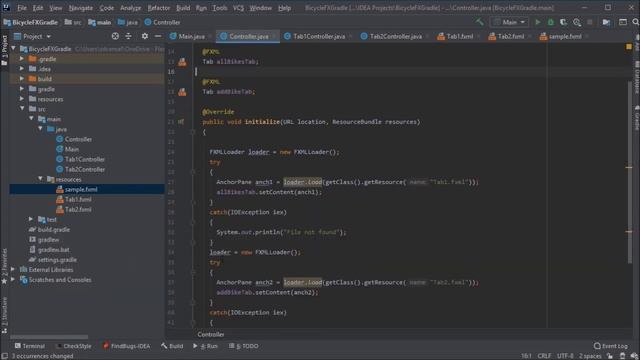
Task: Toggle read-only lock icon in status bar
Action: pyautogui.click(x=609, y=356)
